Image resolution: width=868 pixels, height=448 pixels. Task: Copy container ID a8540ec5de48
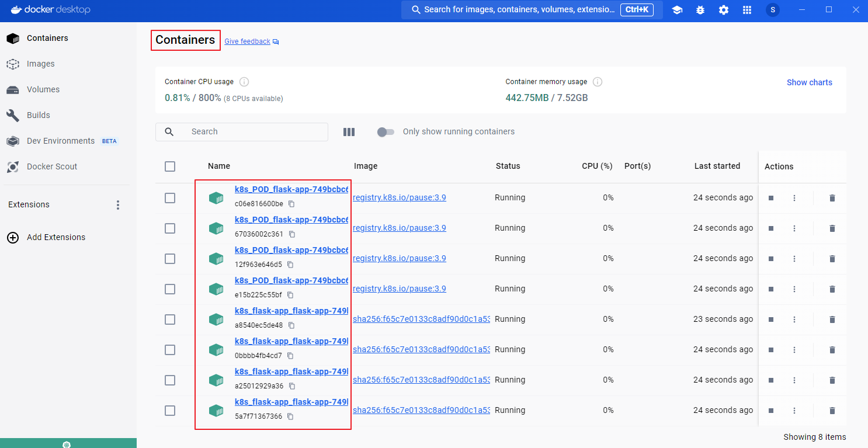(291, 325)
